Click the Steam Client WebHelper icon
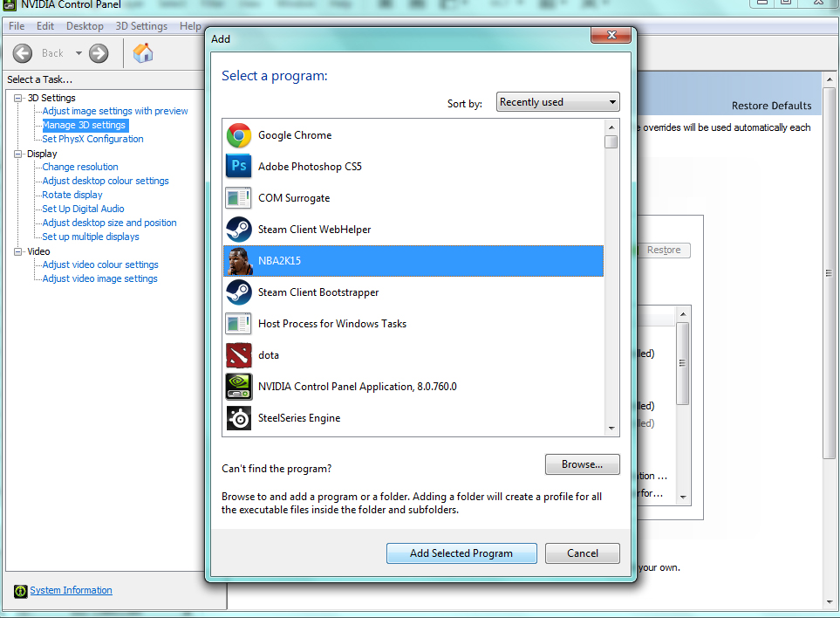 [239, 230]
